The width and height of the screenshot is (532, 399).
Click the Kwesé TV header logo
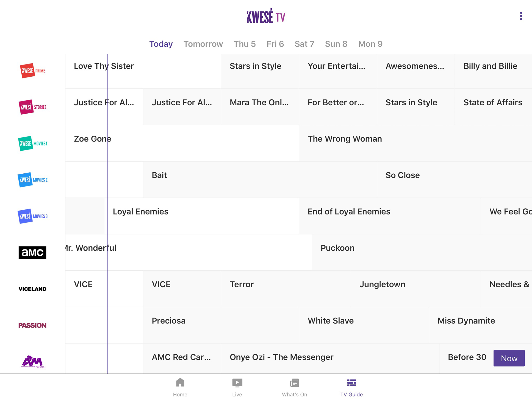point(266,16)
